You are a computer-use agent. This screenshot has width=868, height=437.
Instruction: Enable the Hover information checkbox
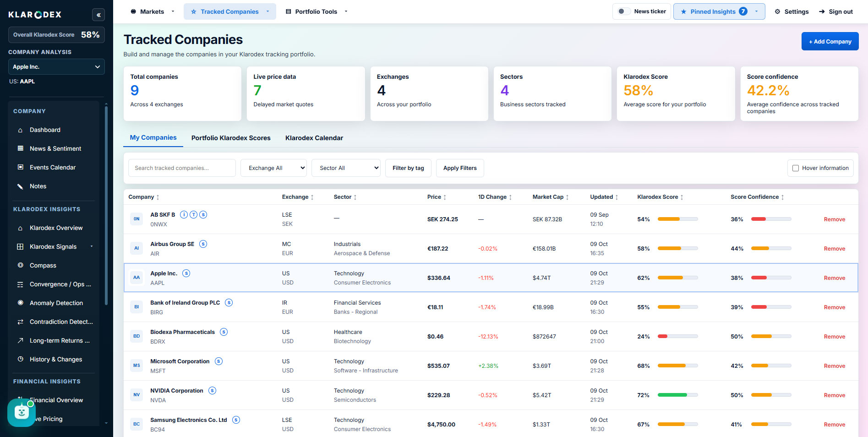796,168
